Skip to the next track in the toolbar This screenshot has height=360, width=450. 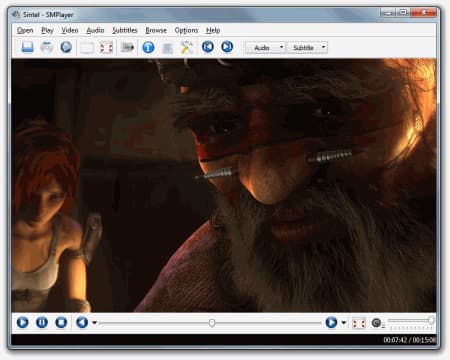(x=227, y=47)
